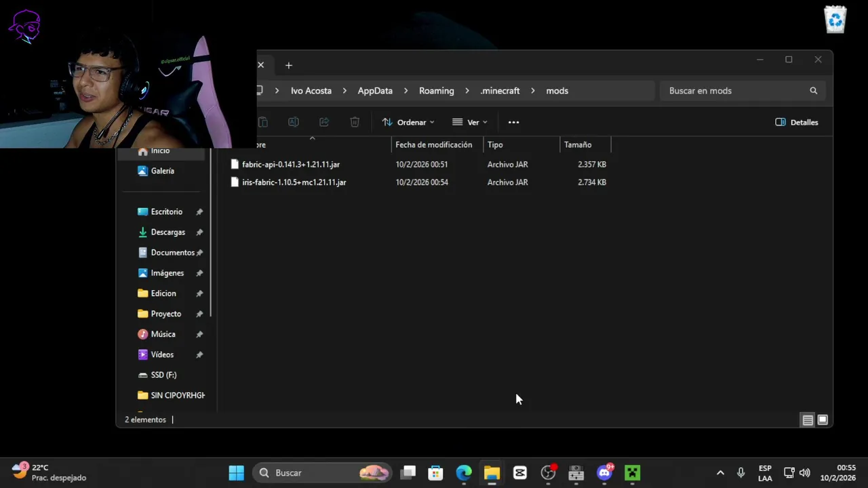Click the Rename icon in Explorer toolbar
Viewport: 868px width, 488px height.
pos(294,122)
